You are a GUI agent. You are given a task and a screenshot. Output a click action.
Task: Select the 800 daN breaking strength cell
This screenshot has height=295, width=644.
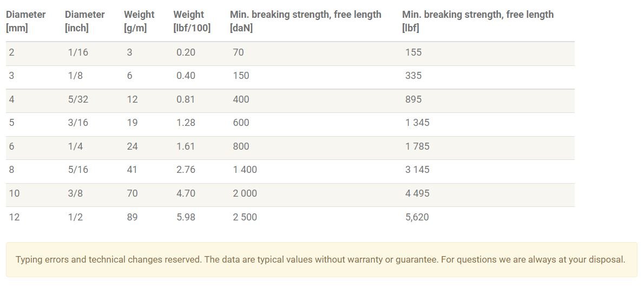[x=241, y=146]
